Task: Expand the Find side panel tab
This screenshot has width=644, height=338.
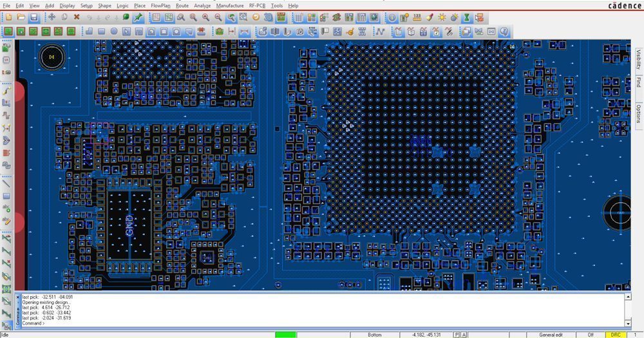Action: coord(638,82)
